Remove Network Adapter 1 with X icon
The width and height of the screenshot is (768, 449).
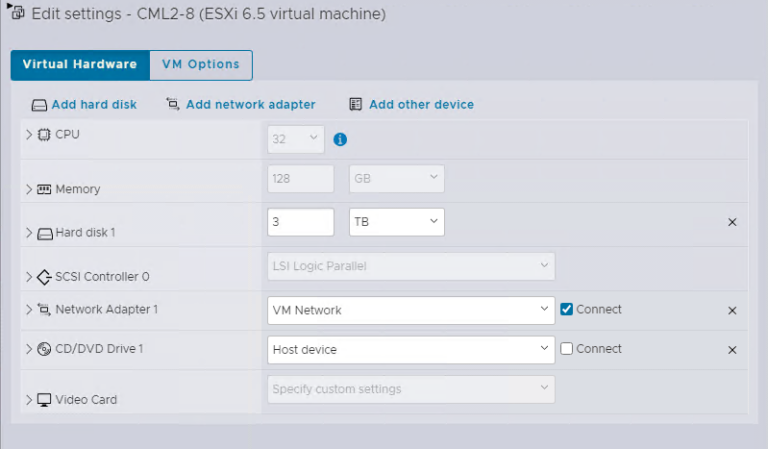(x=732, y=311)
